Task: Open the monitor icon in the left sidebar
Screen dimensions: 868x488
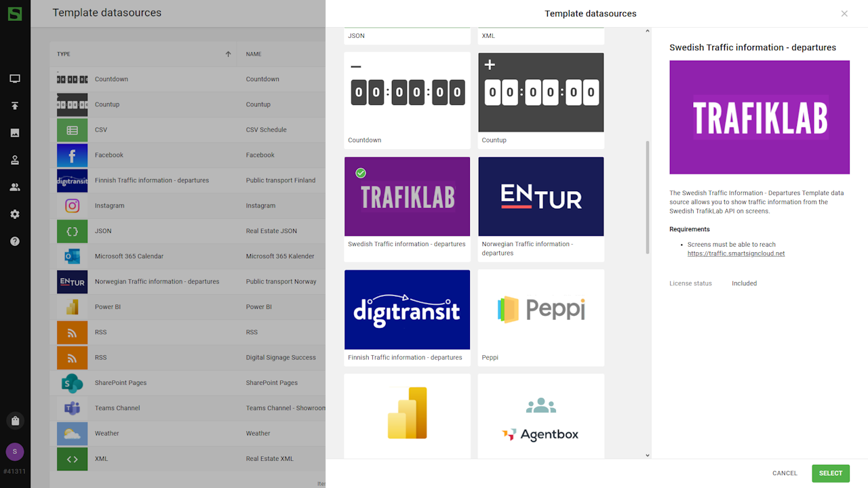Action: [15, 79]
